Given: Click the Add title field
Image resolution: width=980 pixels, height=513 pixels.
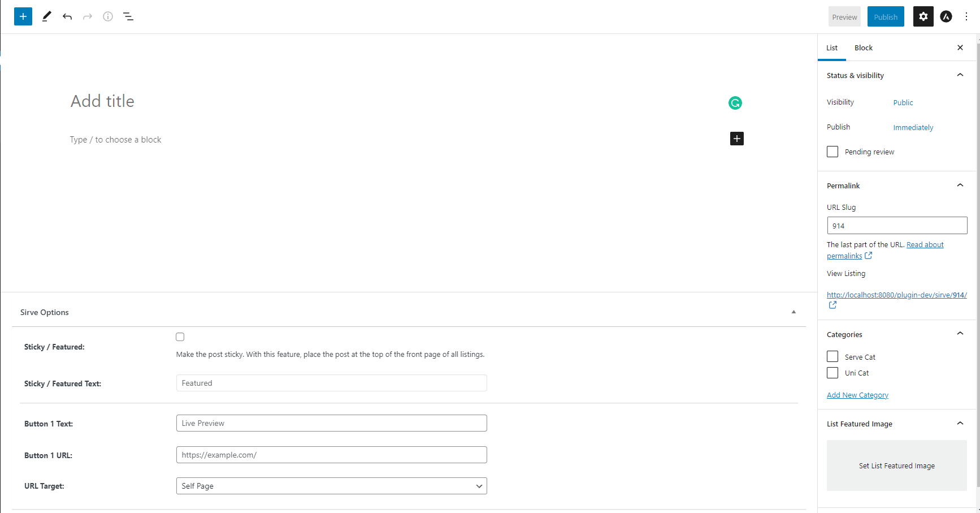Looking at the screenshot, I should pos(102,101).
